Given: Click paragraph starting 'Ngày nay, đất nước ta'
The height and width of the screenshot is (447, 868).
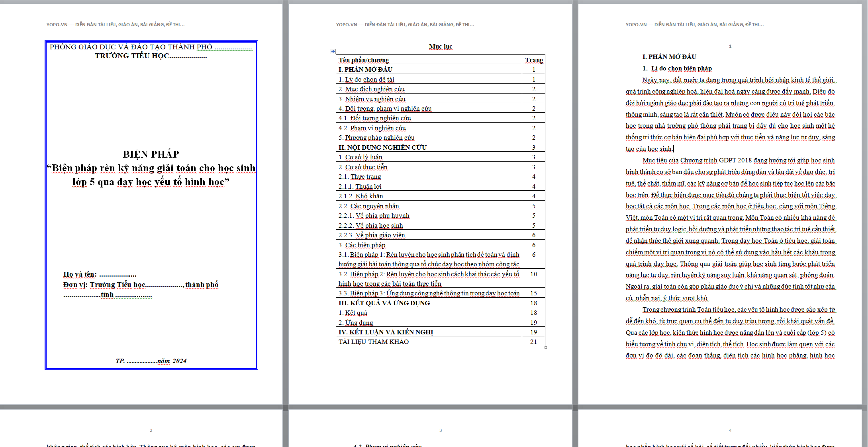Looking at the screenshot, I should (x=730, y=114).
